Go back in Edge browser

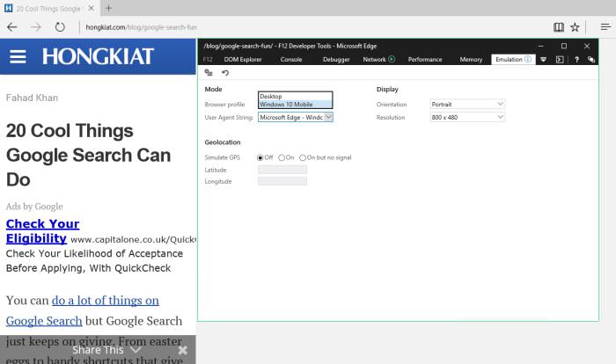(x=12, y=27)
